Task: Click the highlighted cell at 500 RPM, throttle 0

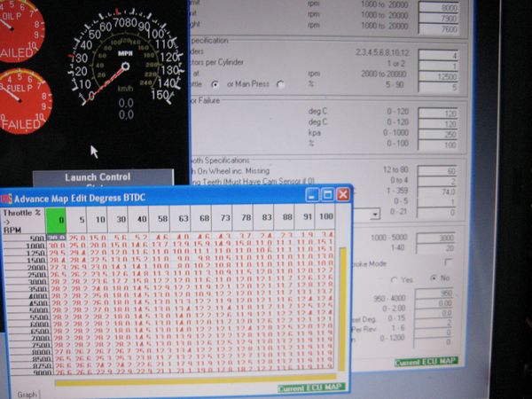Action: pyautogui.click(x=57, y=237)
